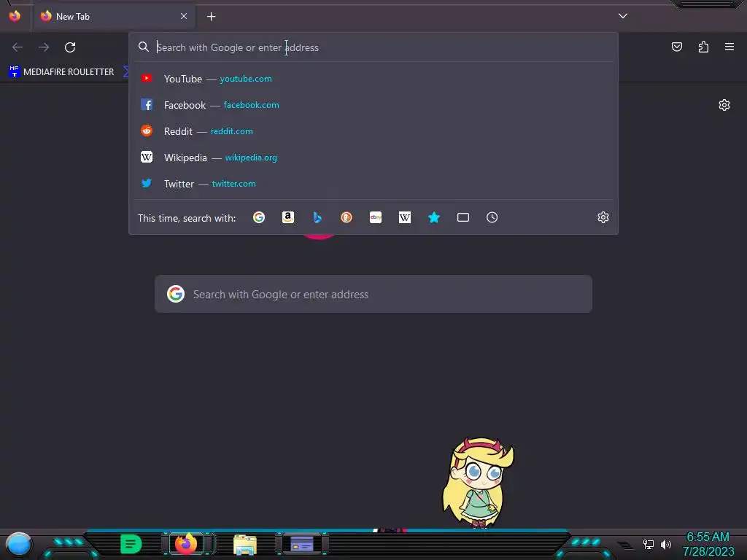Save to Pocket icon
This screenshot has height=560, width=747.
[x=676, y=47]
